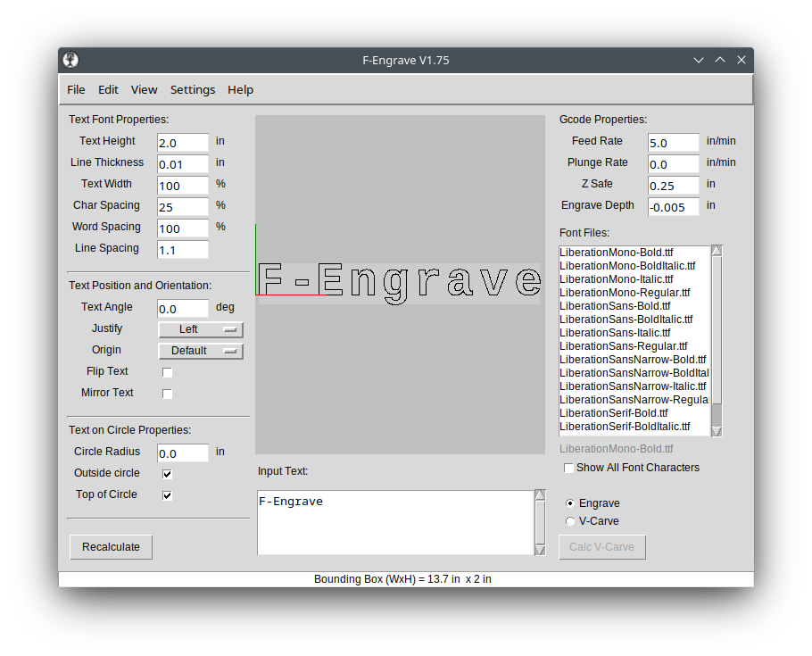
Task: Click into the Input Text box
Action: (x=395, y=522)
